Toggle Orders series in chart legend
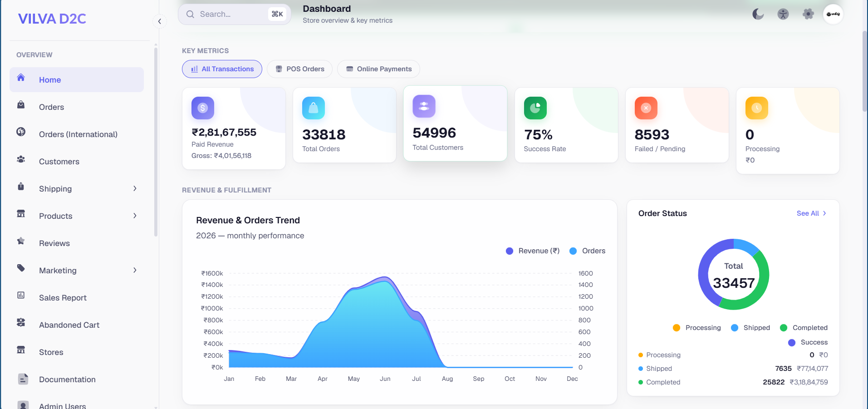The width and height of the screenshot is (868, 409). pos(588,251)
